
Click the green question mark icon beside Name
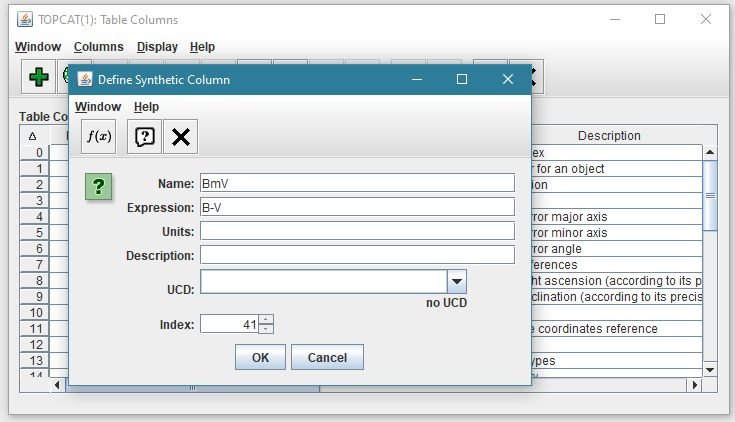coord(98,186)
